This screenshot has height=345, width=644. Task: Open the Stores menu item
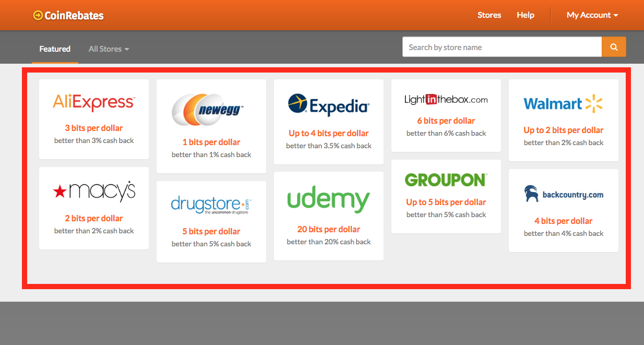pos(489,15)
